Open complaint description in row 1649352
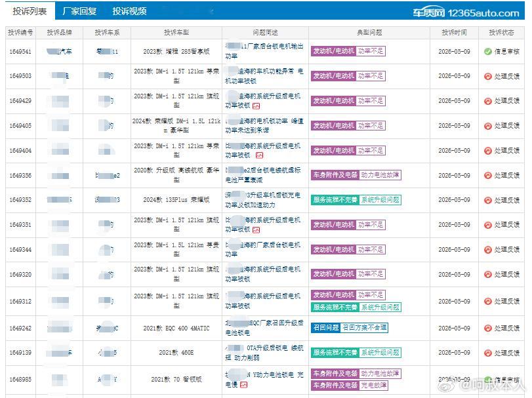 click(262, 200)
